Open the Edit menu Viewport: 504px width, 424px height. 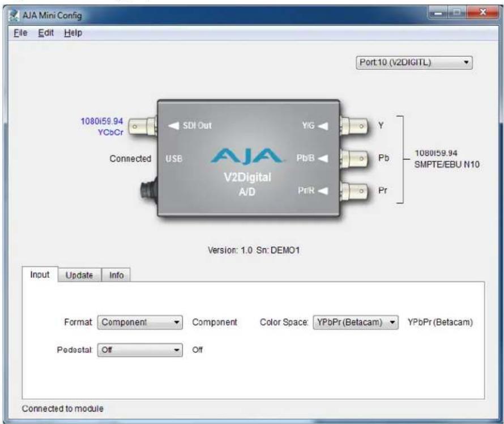(x=46, y=33)
